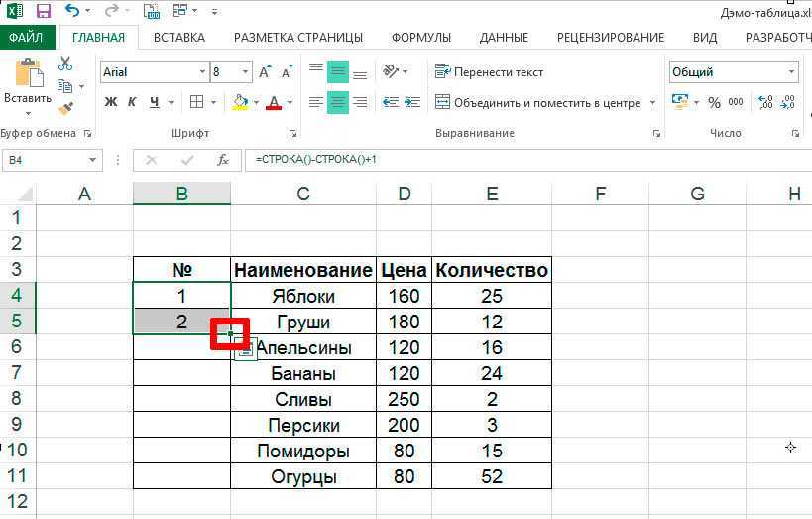The width and height of the screenshot is (812, 519).
Task: Click the Redo arrow icon
Action: (110, 10)
